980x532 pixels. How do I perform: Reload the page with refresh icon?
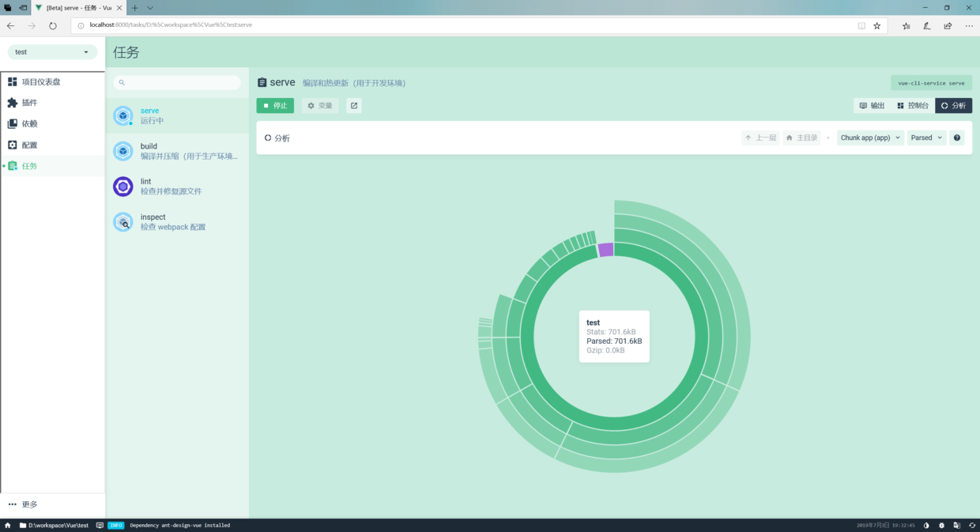pyautogui.click(x=53, y=25)
